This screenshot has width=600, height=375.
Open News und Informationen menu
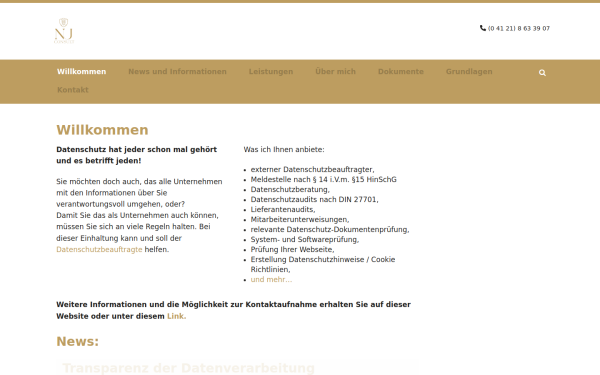178,72
